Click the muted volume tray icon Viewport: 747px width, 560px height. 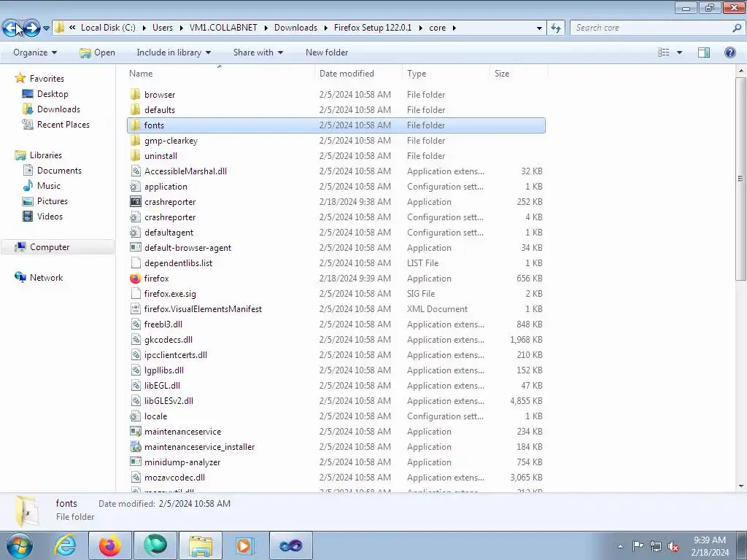673,546
